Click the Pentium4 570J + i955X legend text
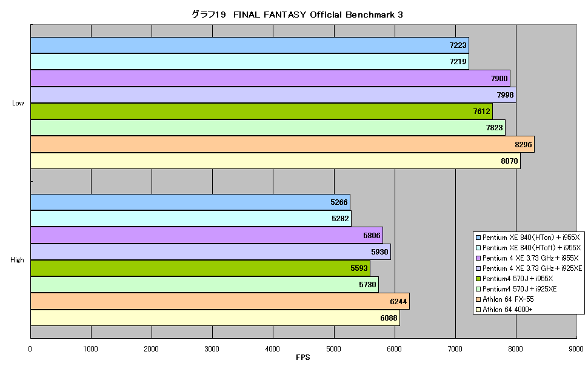 pyautogui.click(x=518, y=279)
